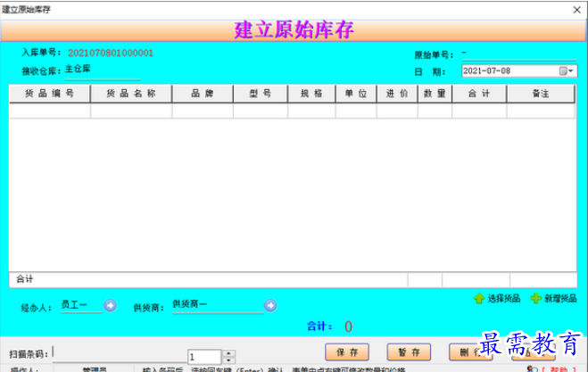588x372 pixels.
Task: Click the 接收仓库 field 主仓库
Action: (x=103, y=70)
